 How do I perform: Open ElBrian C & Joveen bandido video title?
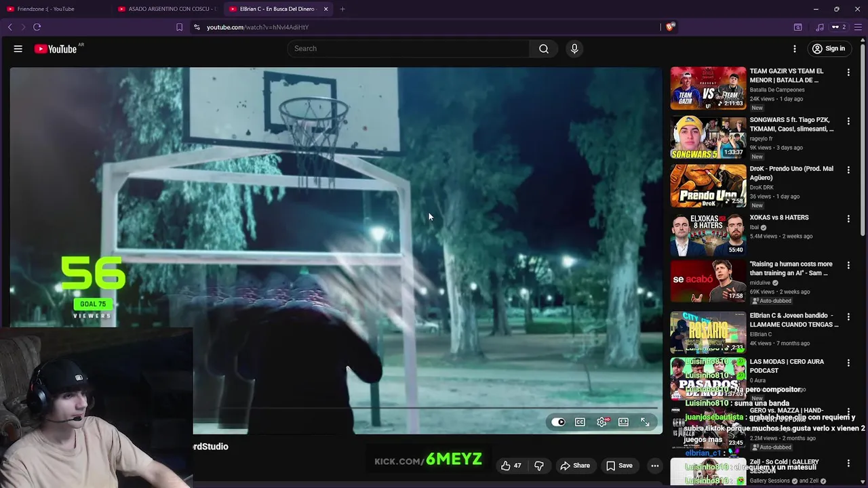(794, 320)
